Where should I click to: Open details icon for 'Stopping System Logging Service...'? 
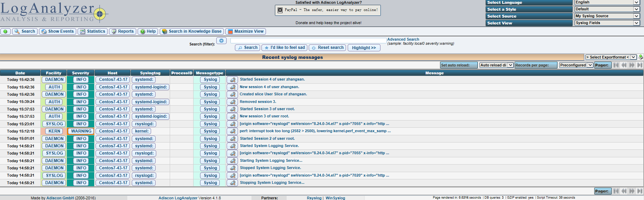click(232, 183)
